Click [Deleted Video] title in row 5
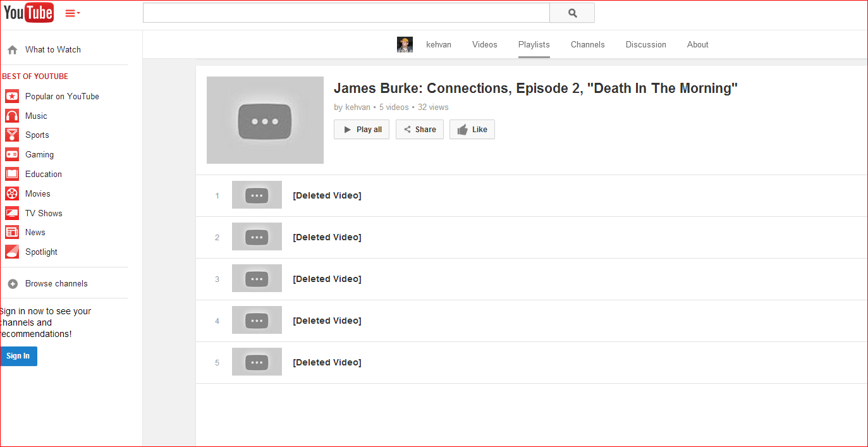The width and height of the screenshot is (868, 447). (x=327, y=362)
